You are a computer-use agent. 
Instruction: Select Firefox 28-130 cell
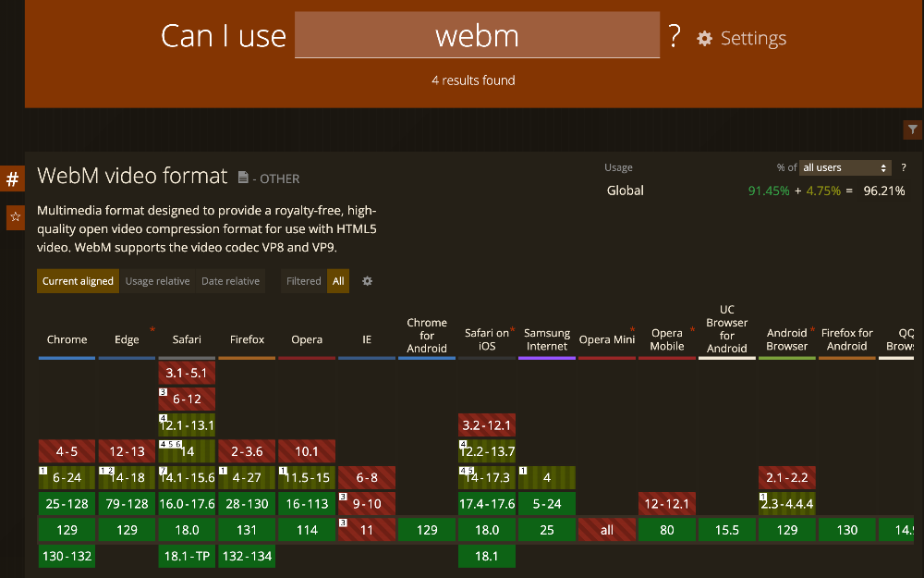tap(247, 504)
